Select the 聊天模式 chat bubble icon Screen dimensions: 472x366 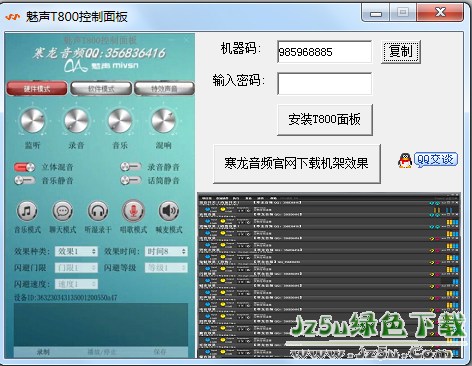(62, 211)
